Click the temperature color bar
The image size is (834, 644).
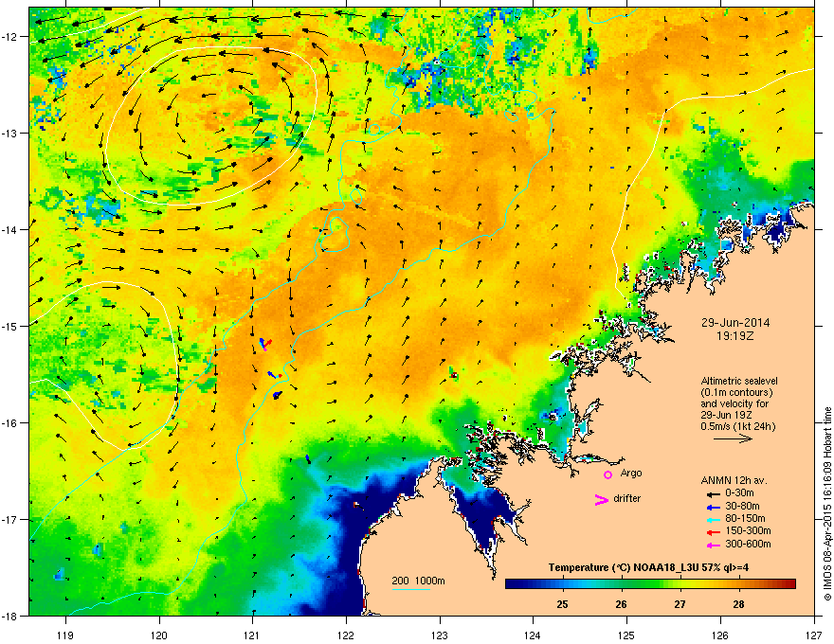[650, 583]
